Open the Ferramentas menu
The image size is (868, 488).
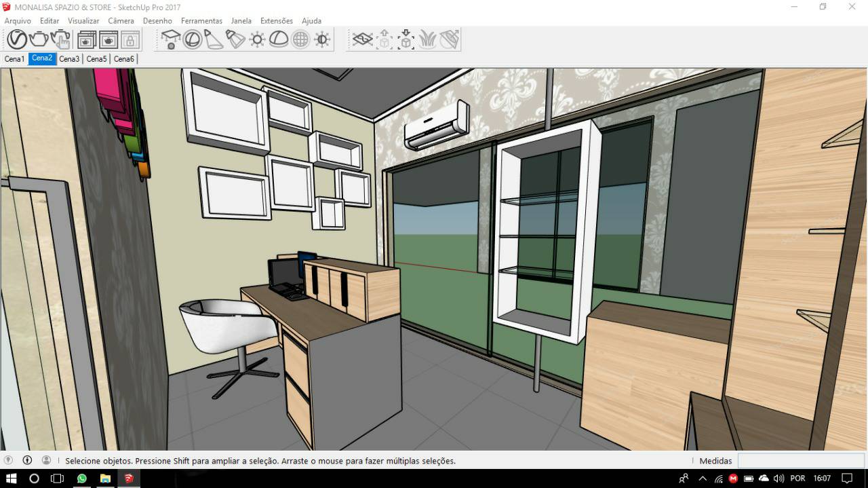[201, 21]
